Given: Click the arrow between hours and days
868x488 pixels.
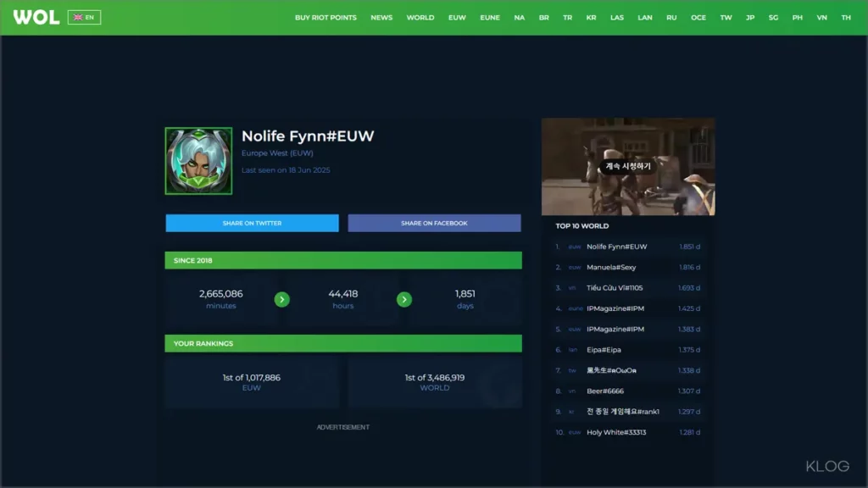Looking at the screenshot, I should (404, 299).
